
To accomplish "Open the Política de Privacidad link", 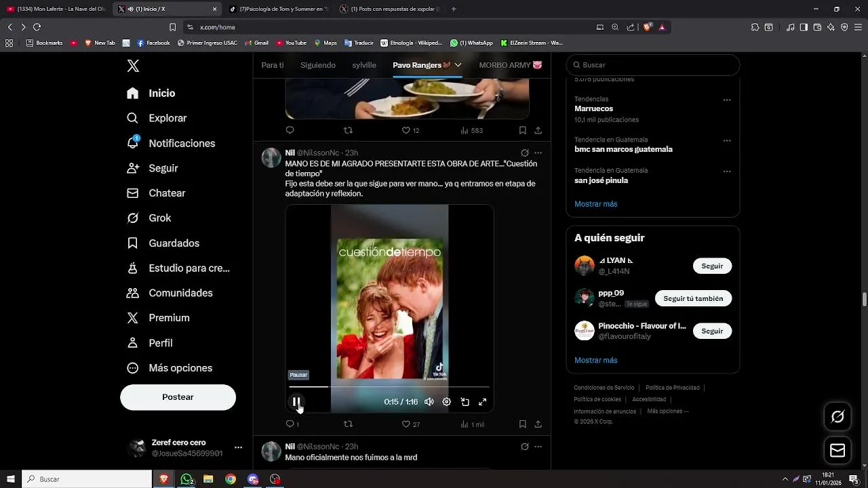I will [x=672, y=388].
